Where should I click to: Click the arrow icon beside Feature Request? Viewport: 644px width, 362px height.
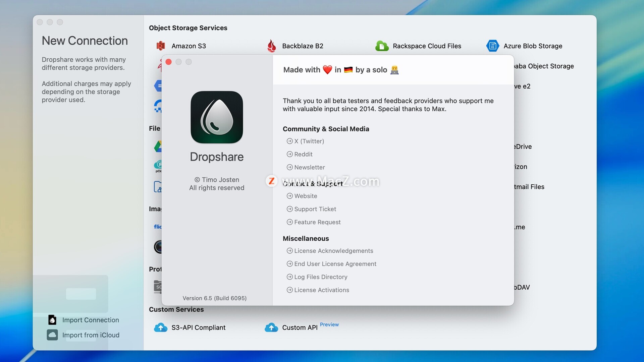point(290,222)
